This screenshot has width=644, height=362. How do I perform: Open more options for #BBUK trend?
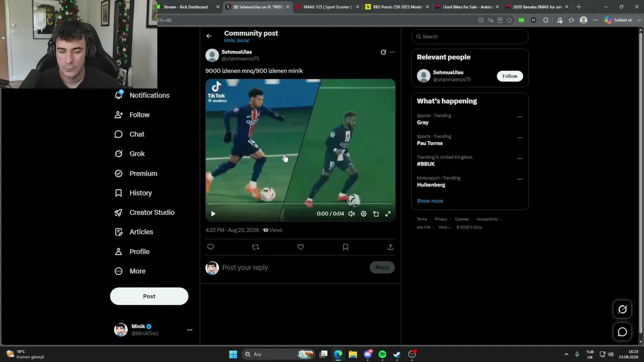pos(520,158)
